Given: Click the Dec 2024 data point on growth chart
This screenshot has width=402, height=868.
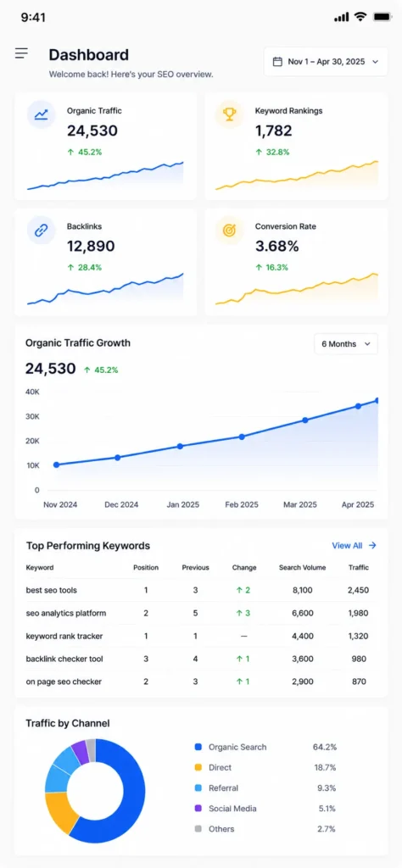Looking at the screenshot, I should (x=117, y=458).
